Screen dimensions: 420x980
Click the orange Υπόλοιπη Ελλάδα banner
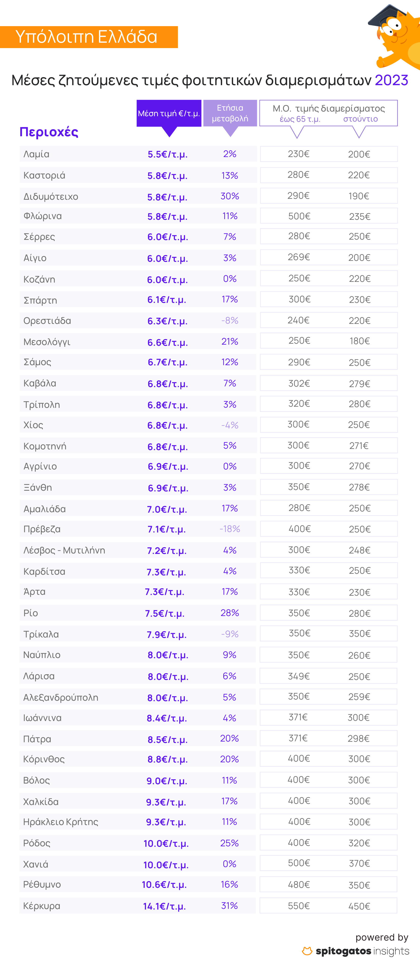tap(89, 37)
